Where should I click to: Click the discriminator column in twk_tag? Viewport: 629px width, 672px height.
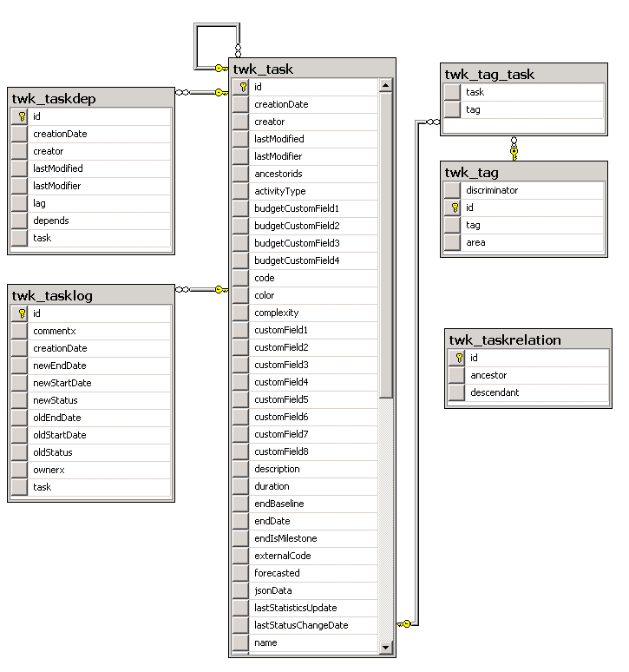pos(492,190)
